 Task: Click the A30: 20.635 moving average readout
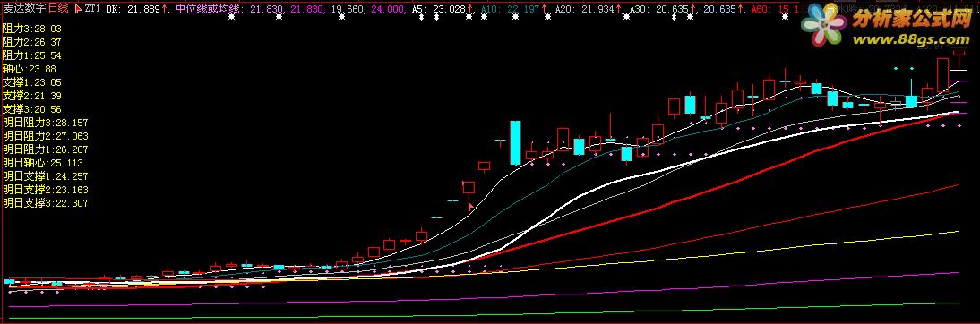pos(663,9)
